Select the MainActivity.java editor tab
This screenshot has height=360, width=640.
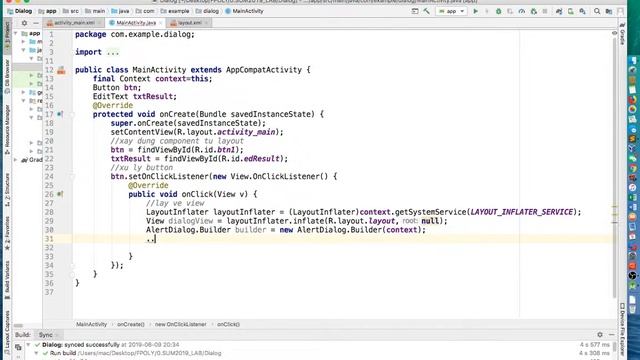pos(136,23)
